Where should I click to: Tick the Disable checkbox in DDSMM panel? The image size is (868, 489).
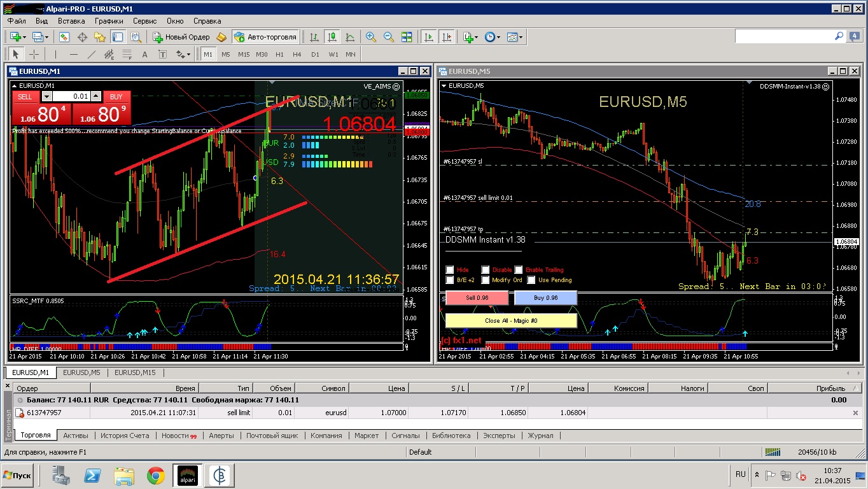[x=486, y=270]
